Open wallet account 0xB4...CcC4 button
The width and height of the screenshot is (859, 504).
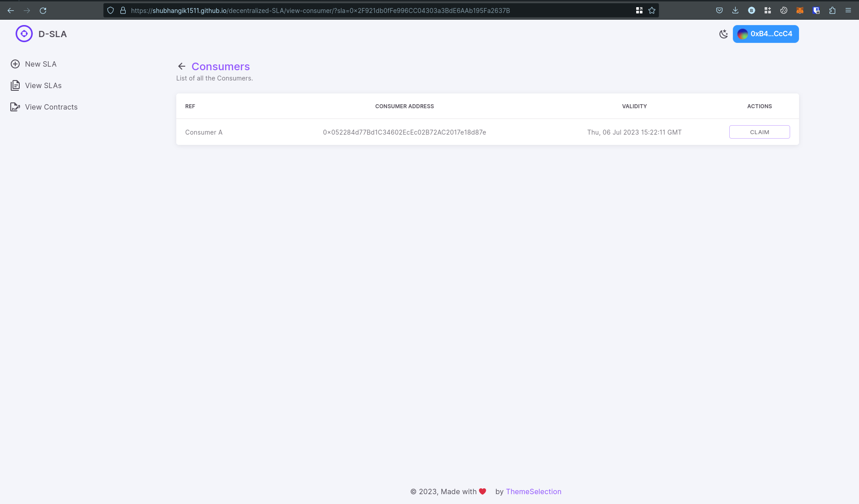click(765, 34)
